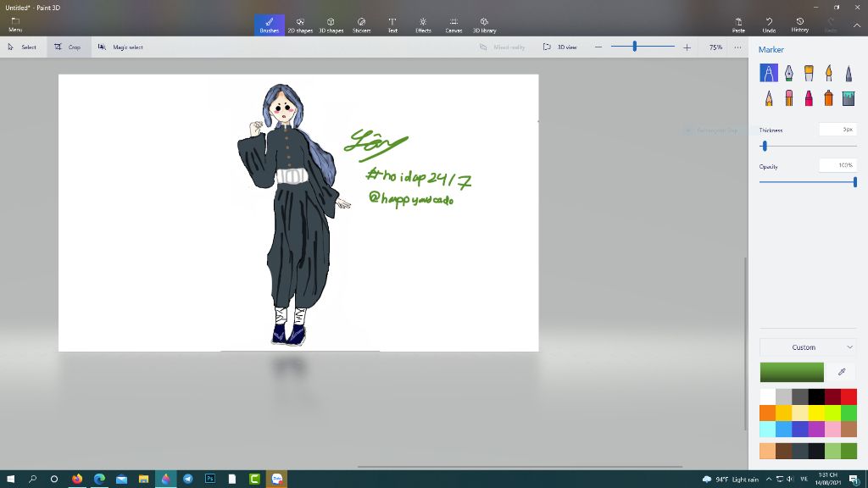Pick the orange color swatch

[767, 413]
